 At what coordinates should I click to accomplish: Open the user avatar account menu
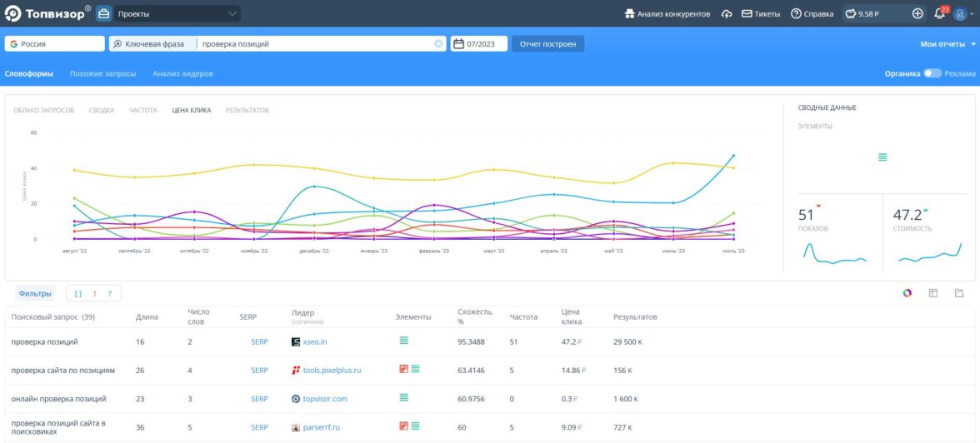point(960,13)
